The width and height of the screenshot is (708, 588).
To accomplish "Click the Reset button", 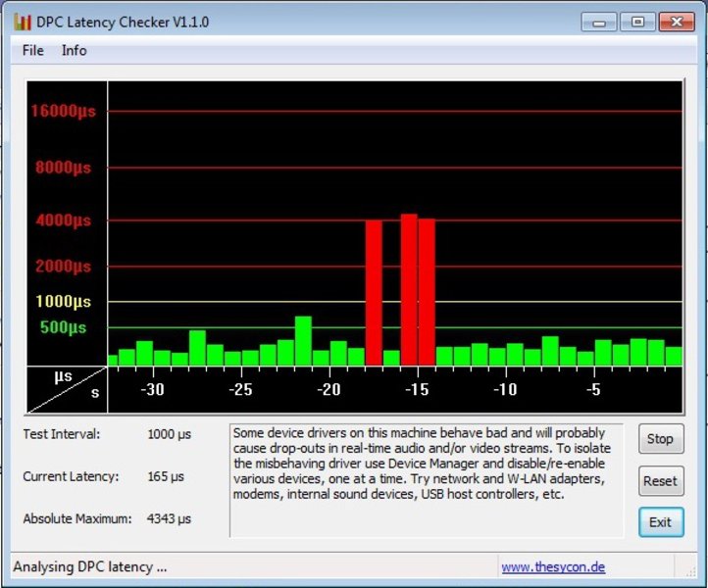I will pyautogui.click(x=661, y=480).
